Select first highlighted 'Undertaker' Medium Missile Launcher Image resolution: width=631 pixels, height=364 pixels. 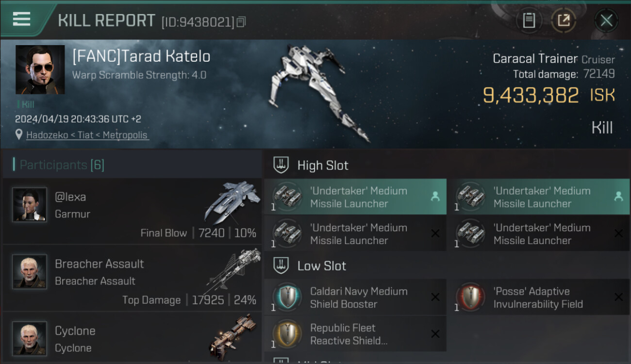point(355,197)
